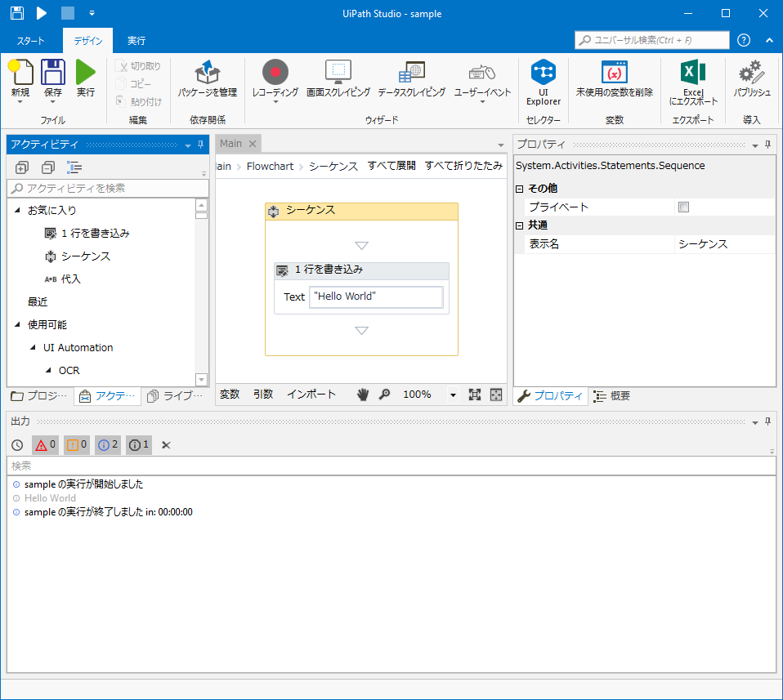Click the Text field with "Hello World"
Screen dimensions: 783x700
pyautogui.click(x=376, y=296)
